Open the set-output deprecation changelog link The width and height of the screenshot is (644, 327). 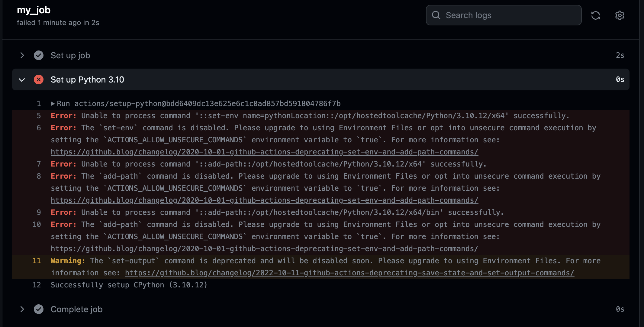click(x=349, y=273)
